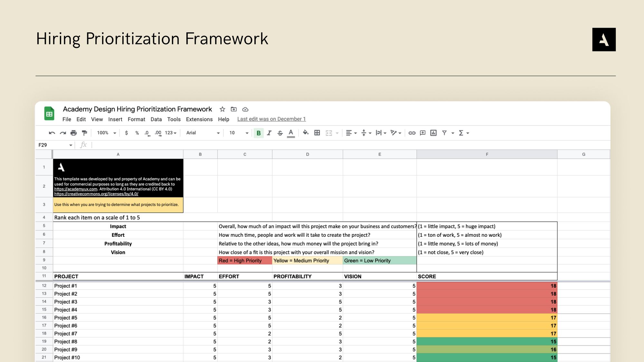This screenshot has width=644, height=362.
Task: Open the Extensions menu
Action: (x=199, y=119)
